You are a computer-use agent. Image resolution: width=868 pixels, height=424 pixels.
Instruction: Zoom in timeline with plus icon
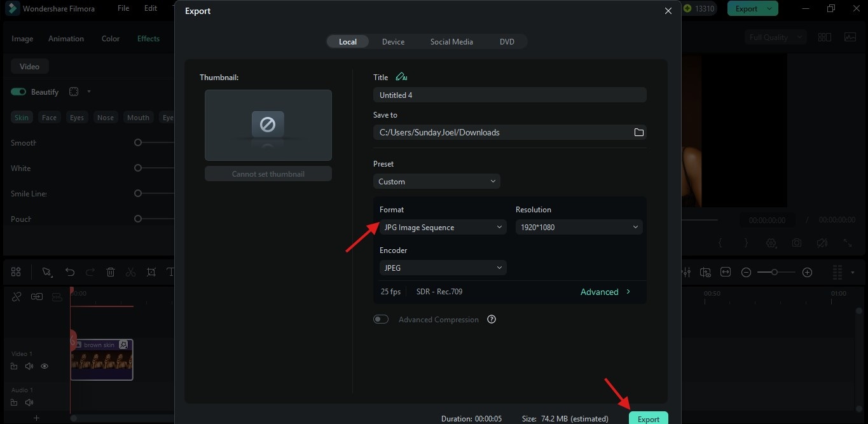pyautogui.click(x=807, y=272)
